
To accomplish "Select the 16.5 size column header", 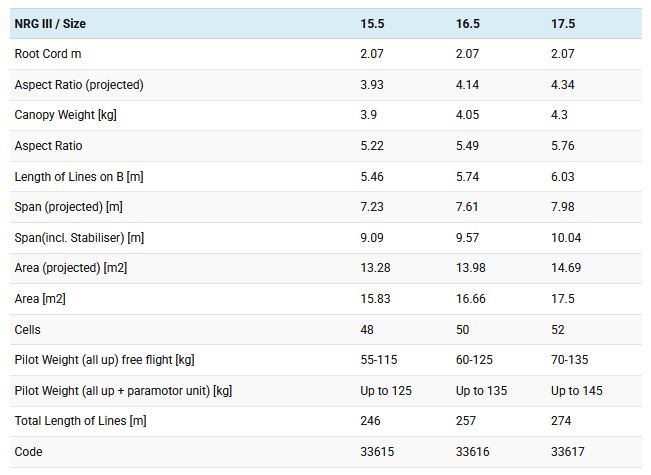I will point(468,24).
